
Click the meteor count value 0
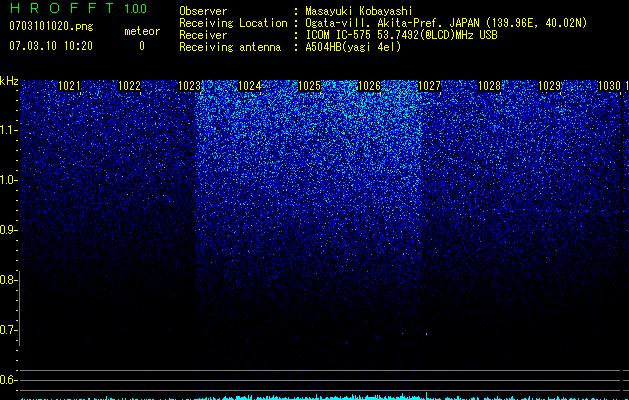coord(142,46)
